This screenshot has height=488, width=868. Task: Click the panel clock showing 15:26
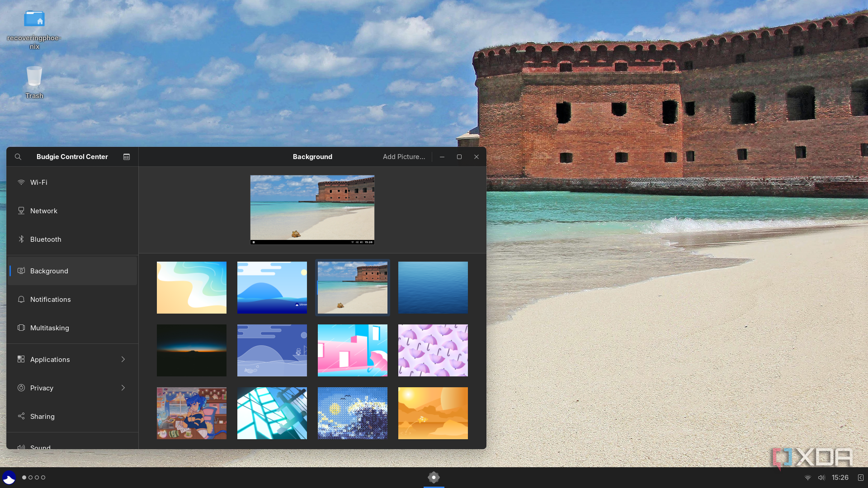pos(840,478)
